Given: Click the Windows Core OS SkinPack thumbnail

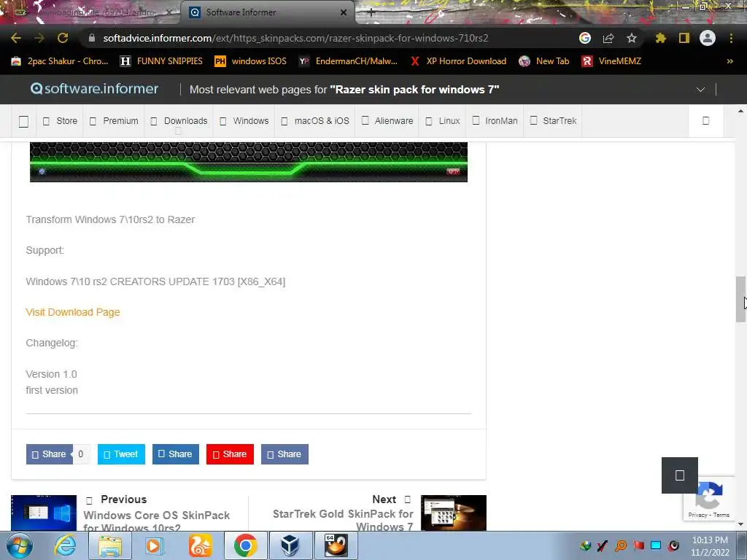Looking at the screenshot, I should tap(44, 513).
